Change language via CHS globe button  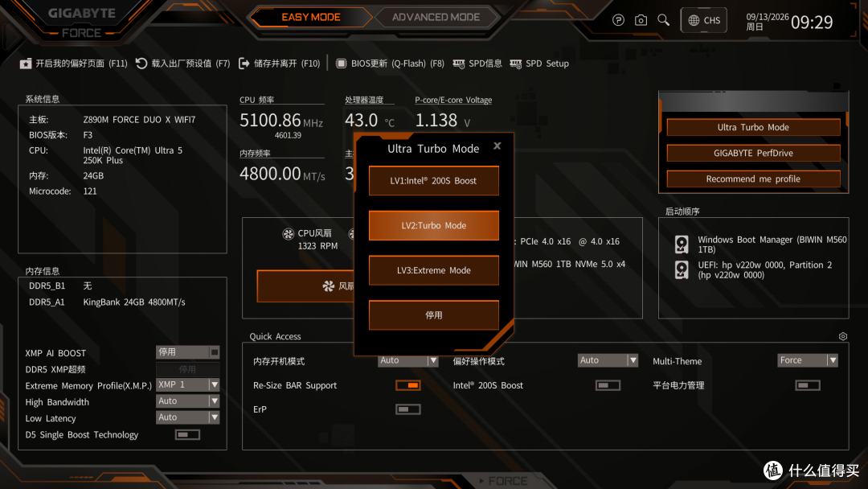[703, 20]
